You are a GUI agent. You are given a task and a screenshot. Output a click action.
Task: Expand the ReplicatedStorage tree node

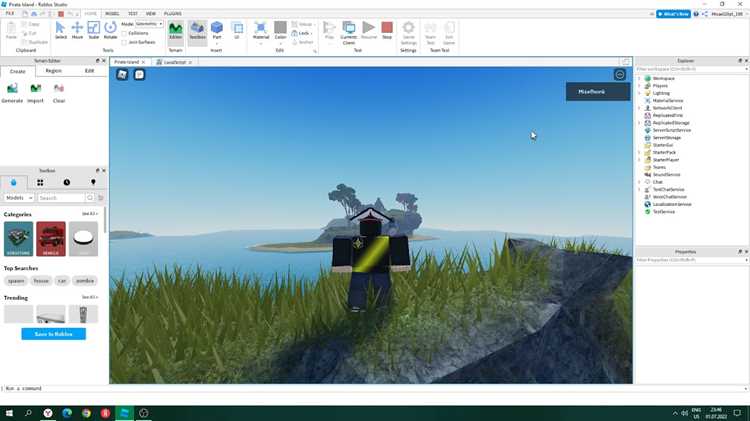(640, 122)
